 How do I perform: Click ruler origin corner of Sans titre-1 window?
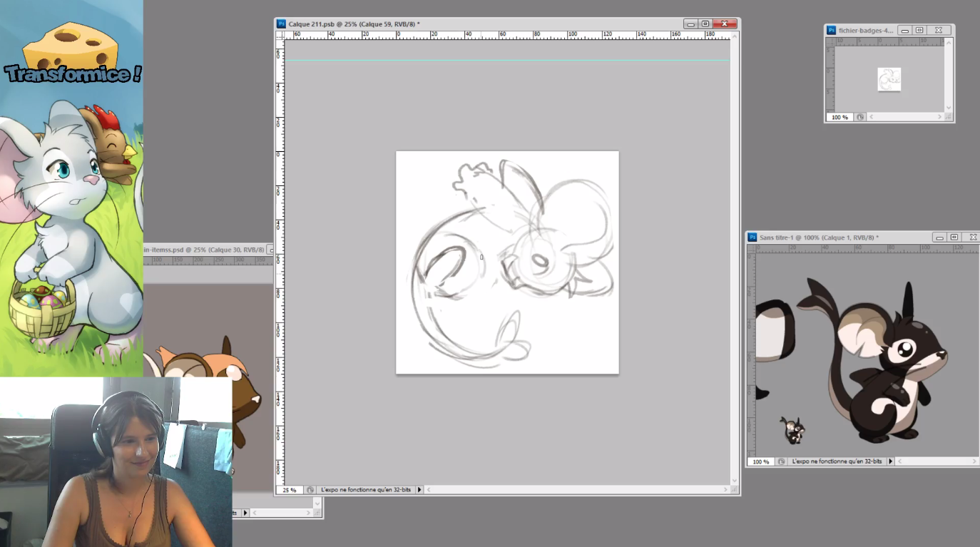(752, 248)
